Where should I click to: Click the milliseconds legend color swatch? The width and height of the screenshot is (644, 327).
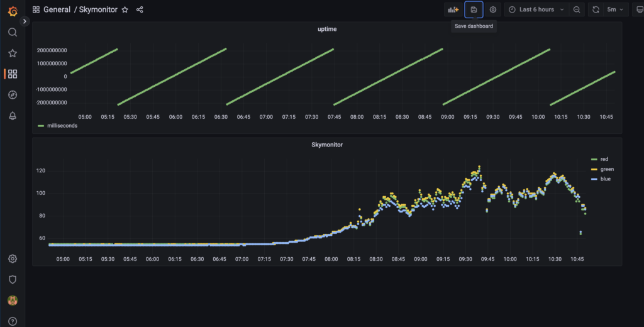(x=41, y=126)
